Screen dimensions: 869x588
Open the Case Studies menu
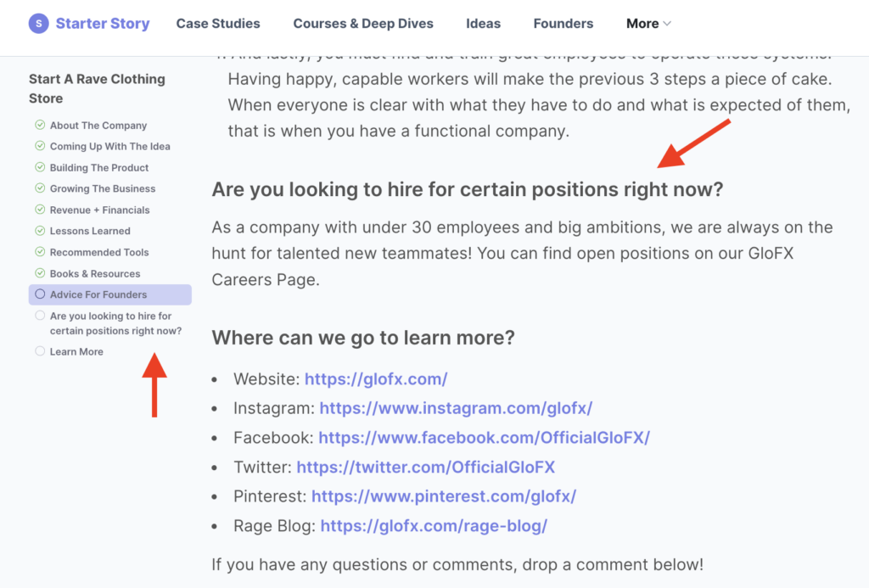pyautogui.click(x=218, y=23)
